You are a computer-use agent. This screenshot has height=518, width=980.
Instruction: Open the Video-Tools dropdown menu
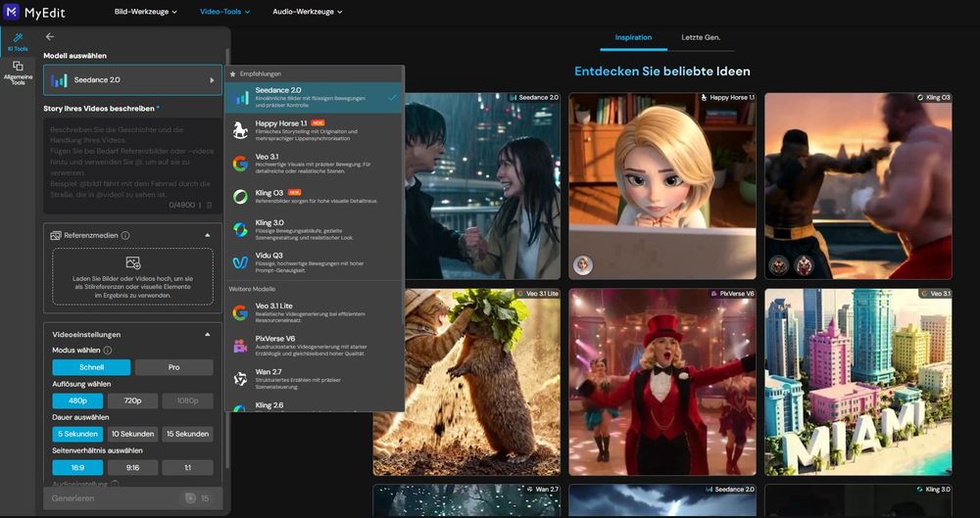pos(224,11)
